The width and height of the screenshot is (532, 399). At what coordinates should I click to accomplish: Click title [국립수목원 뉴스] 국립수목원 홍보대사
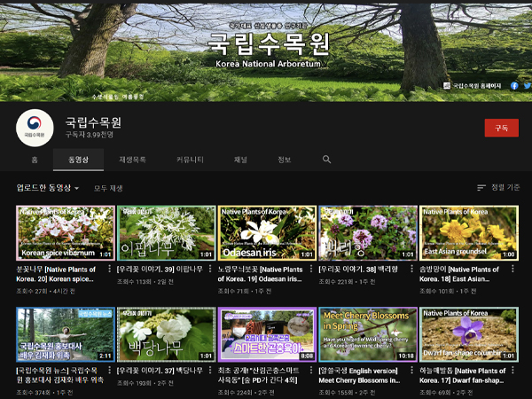click(x=59, y=375)
